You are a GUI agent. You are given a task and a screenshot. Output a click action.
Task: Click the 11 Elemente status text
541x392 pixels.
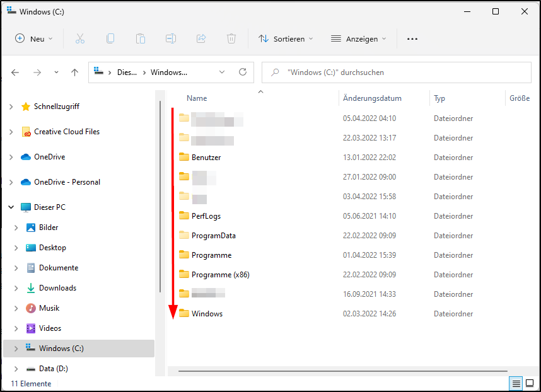coord(31,384)
